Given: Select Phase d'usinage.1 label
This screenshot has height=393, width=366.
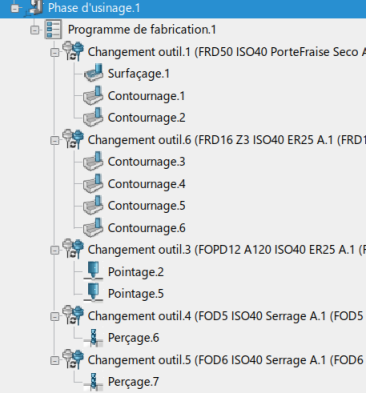Looking at the screenshot, I should pos(94,8).
